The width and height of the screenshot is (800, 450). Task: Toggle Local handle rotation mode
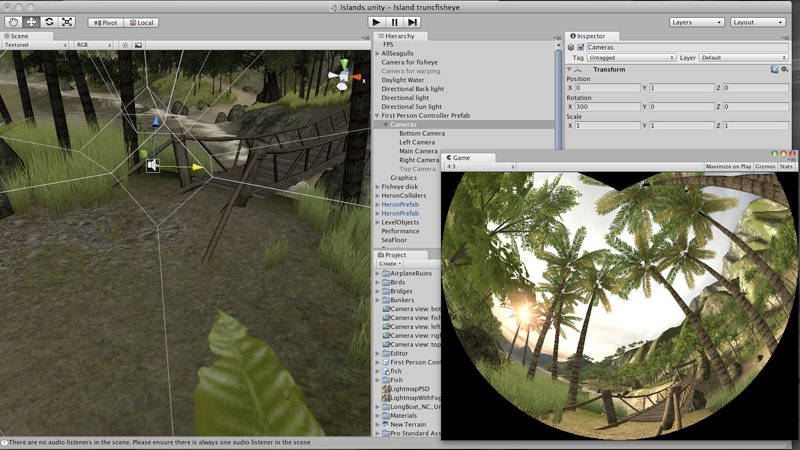[x=141, y=21]
